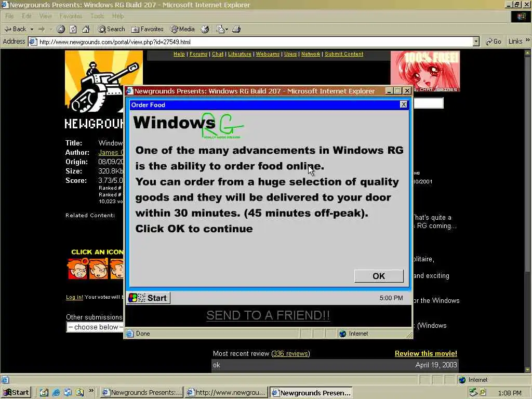
Task: Open the Media pane from toolbar
Action: (183, 29)
